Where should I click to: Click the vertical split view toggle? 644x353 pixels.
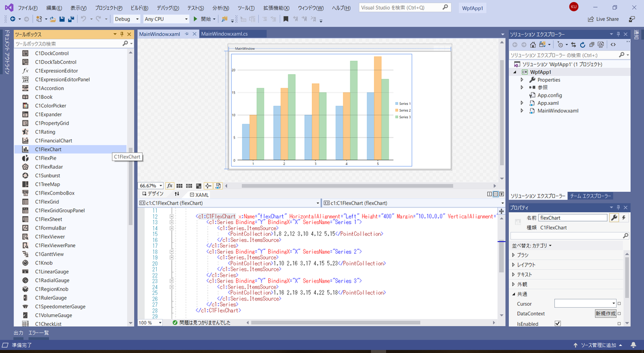[490, 194]
